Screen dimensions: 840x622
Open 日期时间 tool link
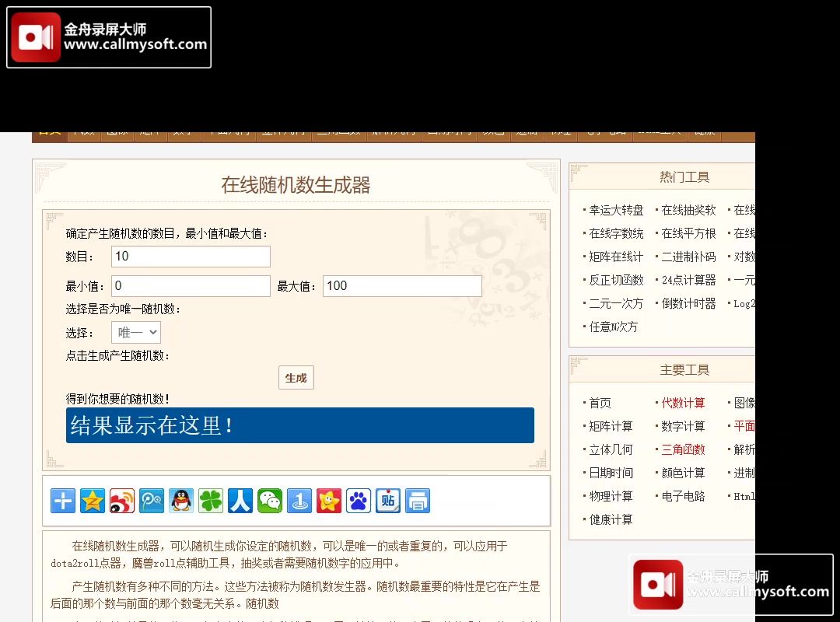pos(611,473)
